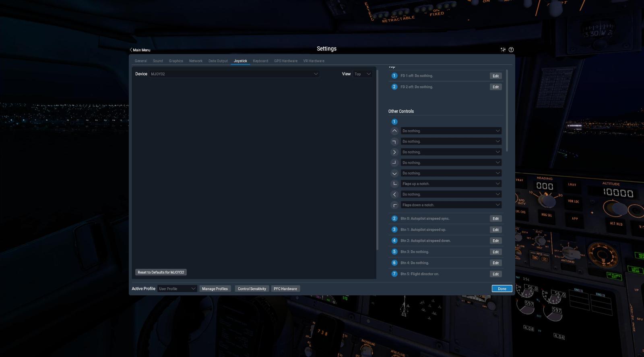Screen dimensions: 644x357
Task: Switch to the VR Hardware tab
Action: (314, 61)
